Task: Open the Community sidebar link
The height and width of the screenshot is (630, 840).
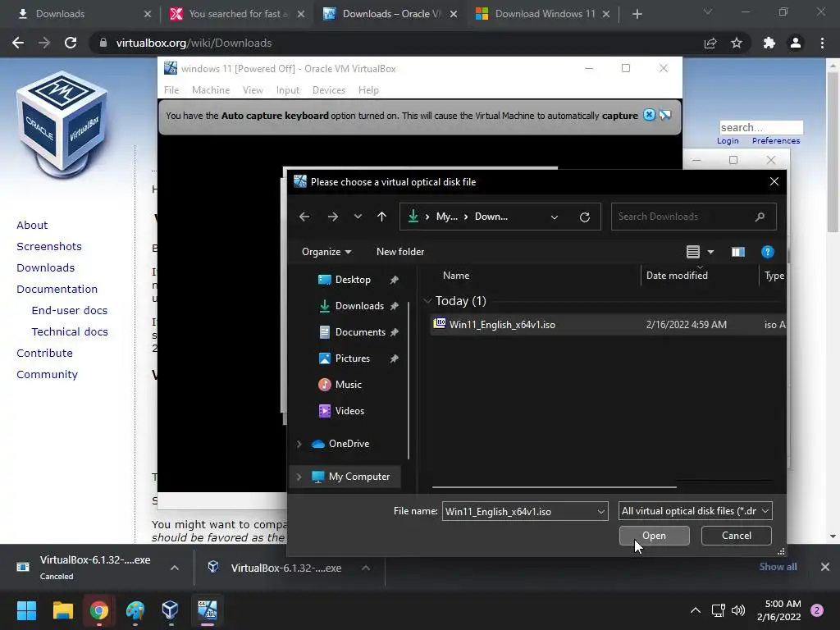Action: [x=47, y=374]
